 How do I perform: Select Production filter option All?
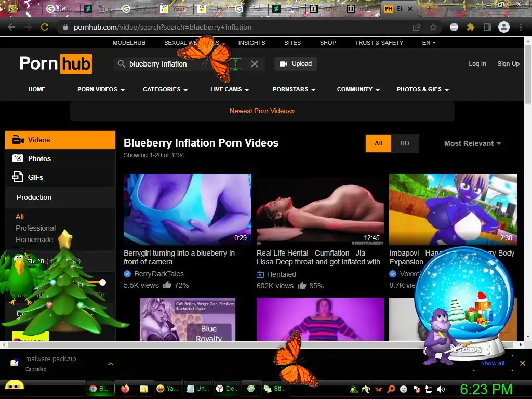(20, 217)
